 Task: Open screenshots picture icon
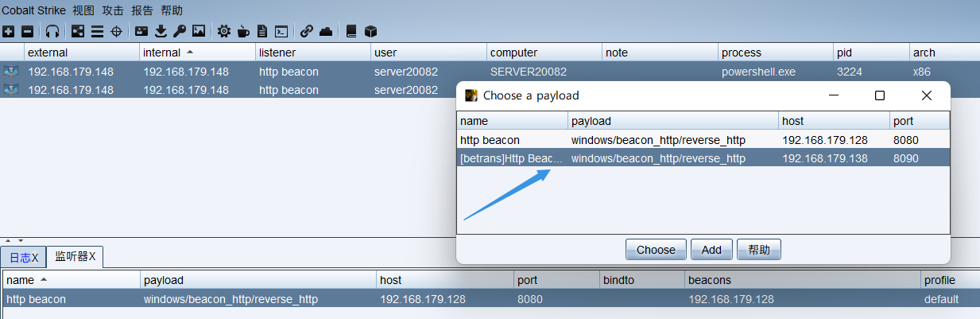pyautogui.click(x=199, y=31)
